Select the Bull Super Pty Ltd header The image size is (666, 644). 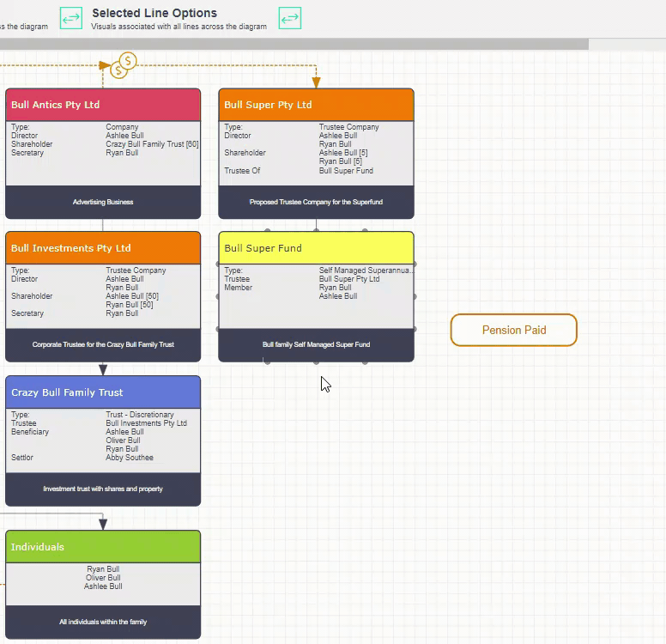[316, 105]
